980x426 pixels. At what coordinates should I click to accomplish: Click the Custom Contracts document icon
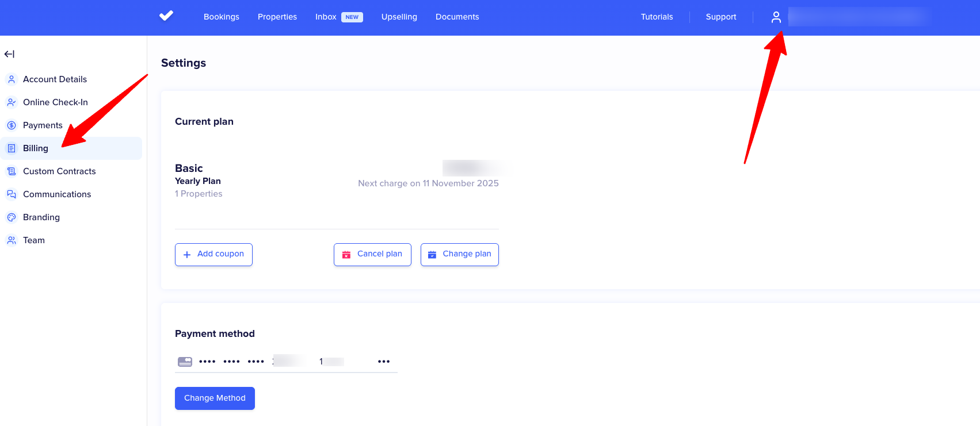(x=12, y=171)
